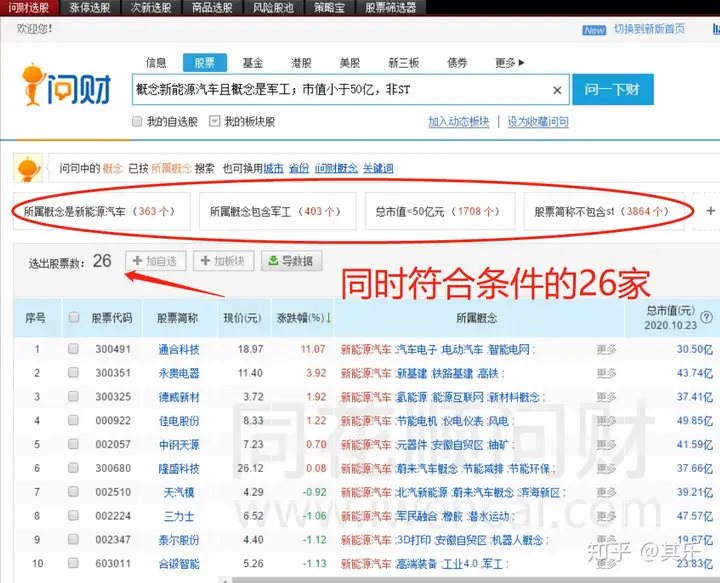Toggle the select-all checkbox in the table header
This screenshot has height=583, width=720.
[x=73, y=317]
